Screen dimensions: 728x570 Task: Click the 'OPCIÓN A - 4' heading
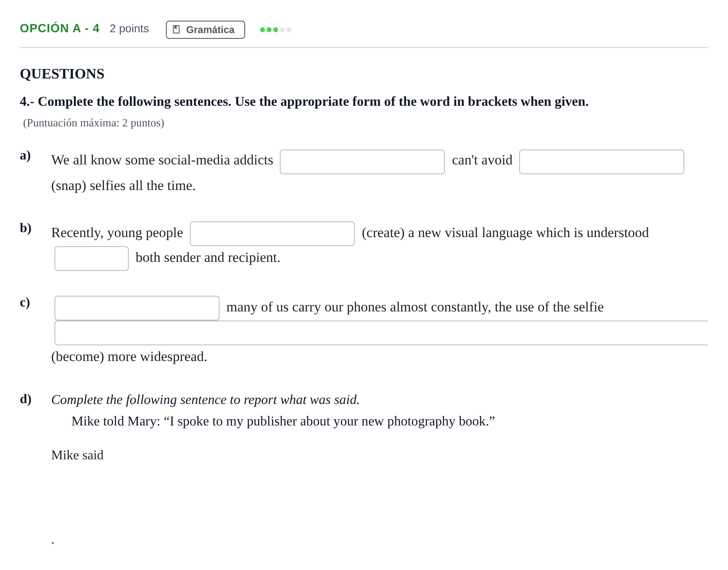coord(60,28)
